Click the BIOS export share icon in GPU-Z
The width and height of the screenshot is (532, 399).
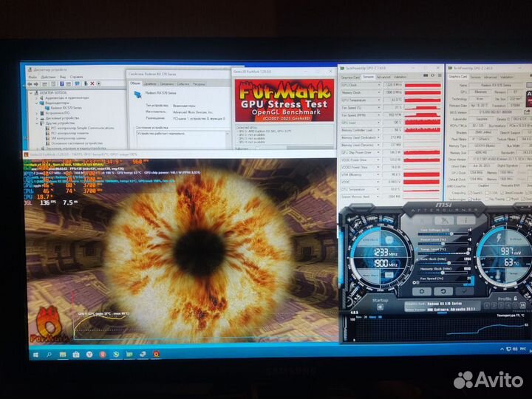tap(527, 112)
